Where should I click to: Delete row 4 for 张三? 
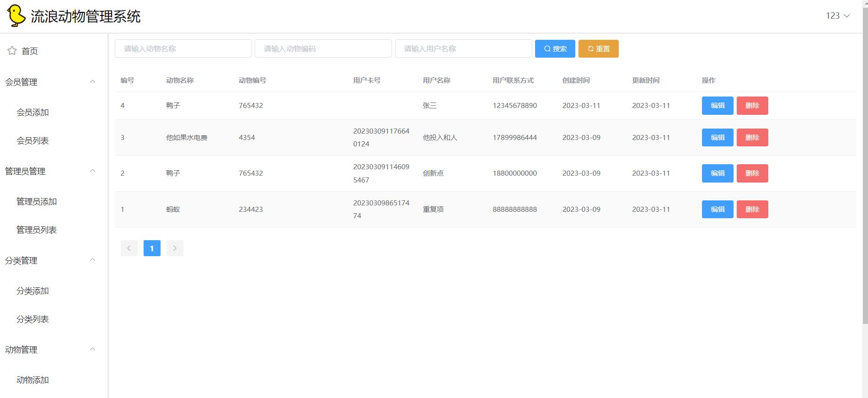coord(752,106)
